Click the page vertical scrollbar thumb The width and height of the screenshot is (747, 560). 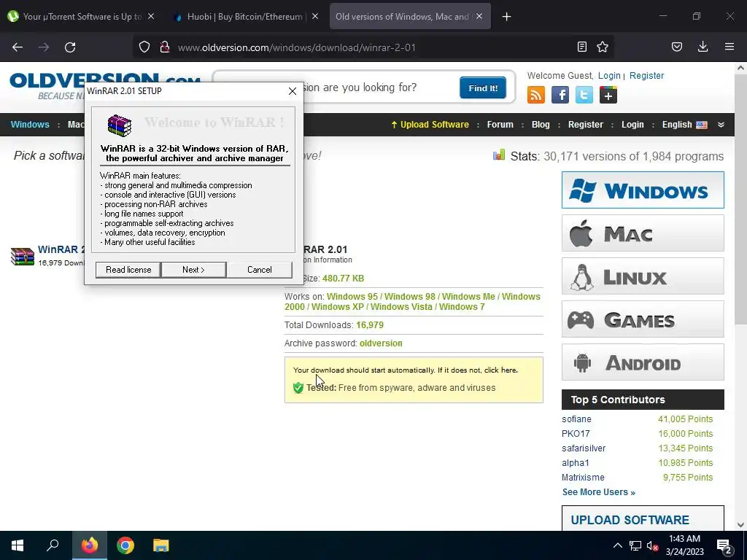pyautogui.click(x=740, y=200)
